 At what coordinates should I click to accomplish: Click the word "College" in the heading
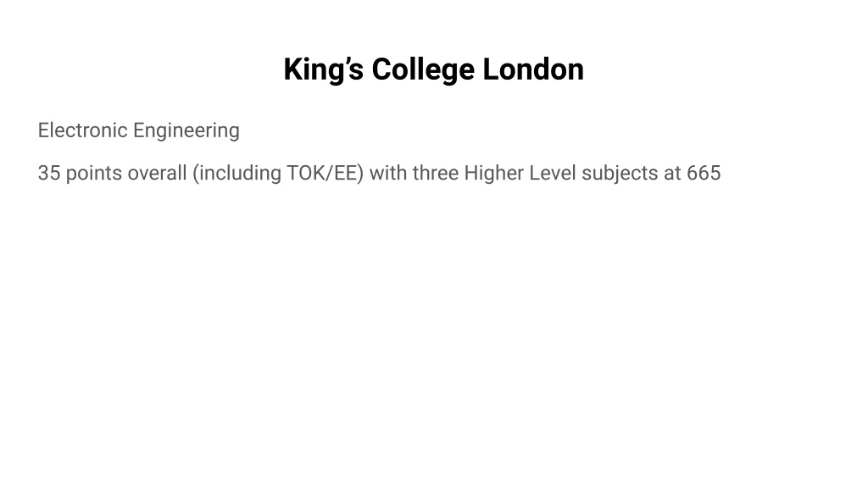[423, 70]
